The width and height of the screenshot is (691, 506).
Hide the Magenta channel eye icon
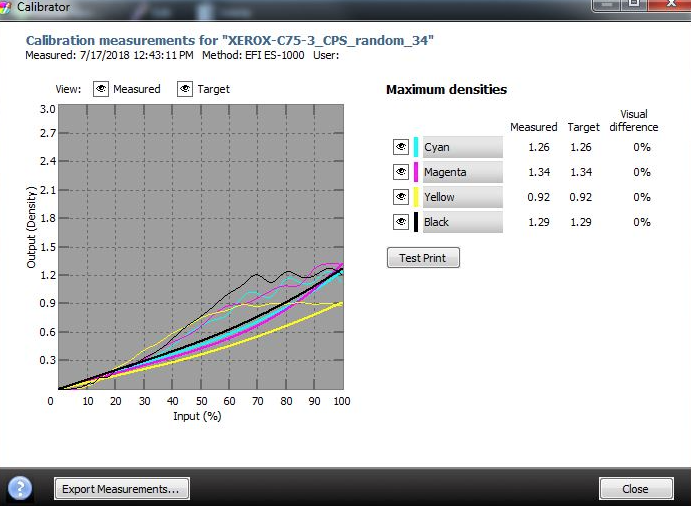point(401,172)
